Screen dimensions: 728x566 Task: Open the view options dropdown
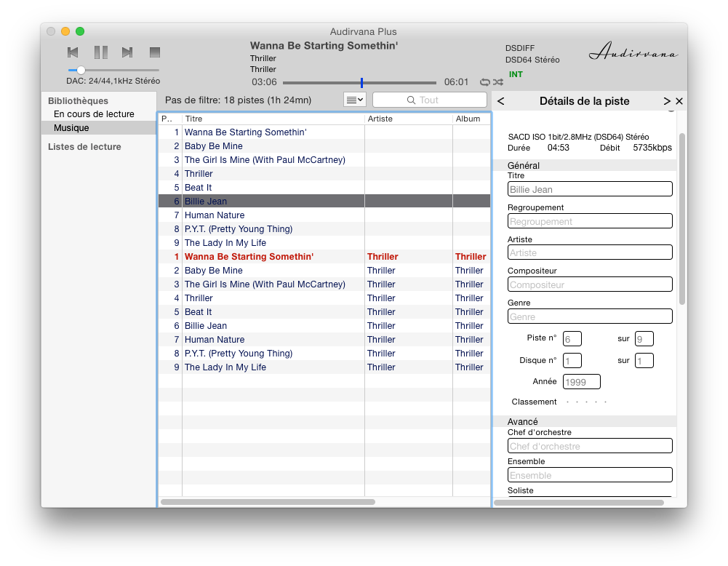click(x=355, y=100)
